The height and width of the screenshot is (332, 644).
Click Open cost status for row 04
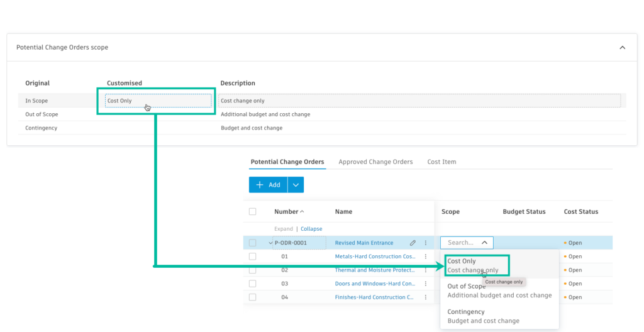tap(573, 297)
